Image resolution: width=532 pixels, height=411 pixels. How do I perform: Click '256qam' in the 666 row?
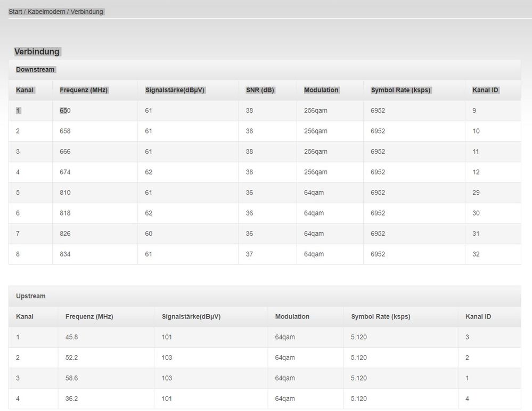(x=316, y=152)
